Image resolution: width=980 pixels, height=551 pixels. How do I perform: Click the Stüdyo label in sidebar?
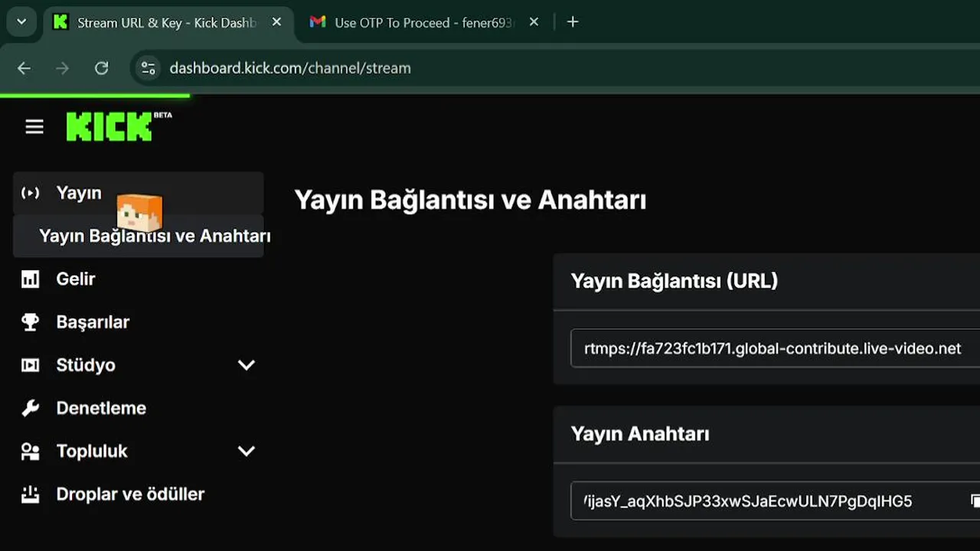[86, 365]
